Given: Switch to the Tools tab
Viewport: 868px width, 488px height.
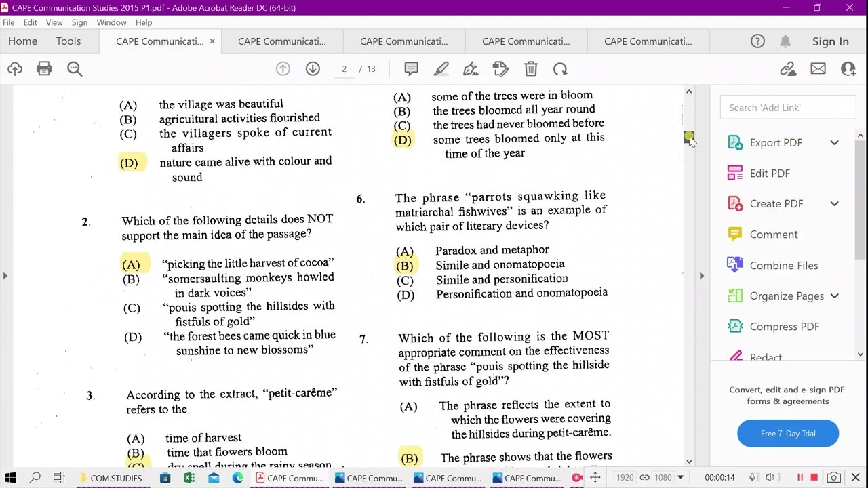Looking at the screenshot, I should [68, 41].
